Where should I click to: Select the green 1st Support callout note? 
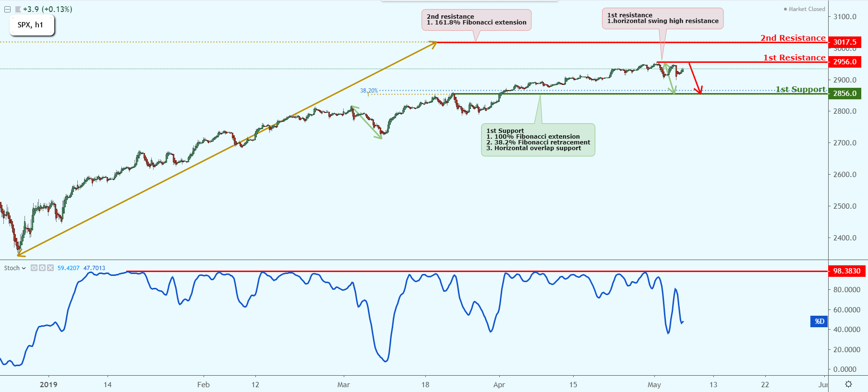pyautogui.click(x=538, y=140)
